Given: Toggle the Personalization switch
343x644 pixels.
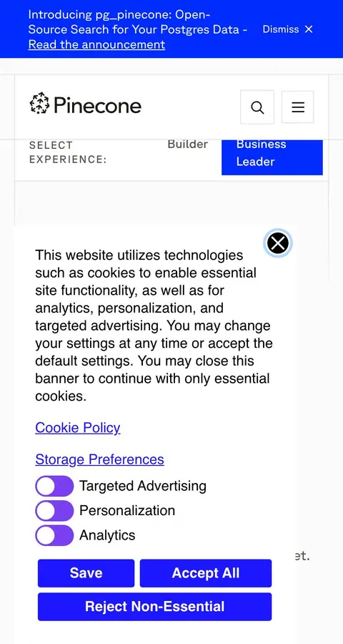Looking at the screenshot, I should pos(54,511).
